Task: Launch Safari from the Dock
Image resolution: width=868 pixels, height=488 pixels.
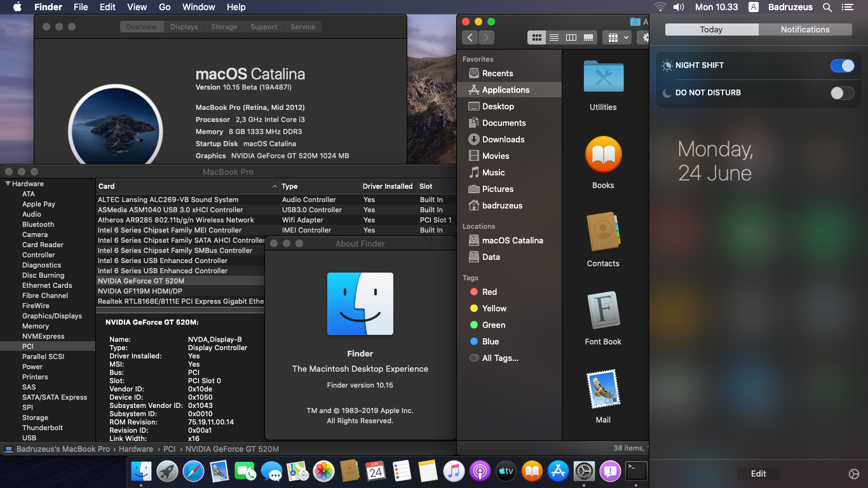Action: click(x=194, y=471)
